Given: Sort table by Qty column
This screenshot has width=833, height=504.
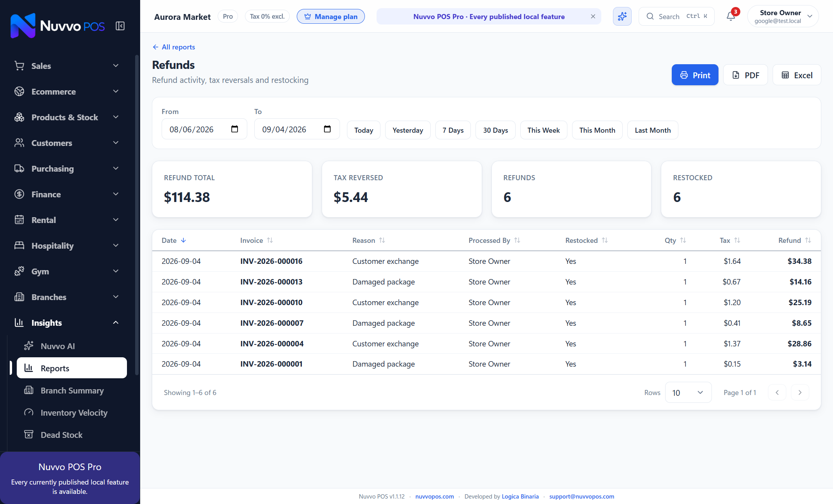Looking at the screenshot, I should [x=683, y=241].
